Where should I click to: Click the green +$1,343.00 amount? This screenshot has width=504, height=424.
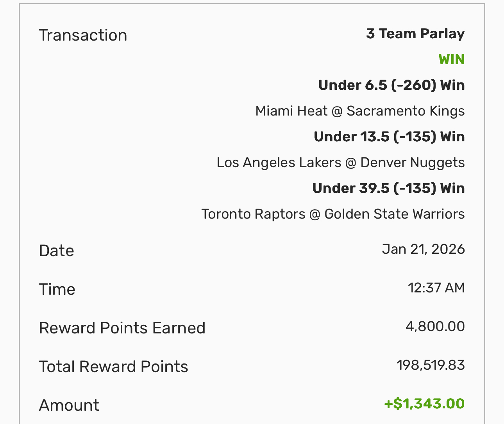pos(424,404)
